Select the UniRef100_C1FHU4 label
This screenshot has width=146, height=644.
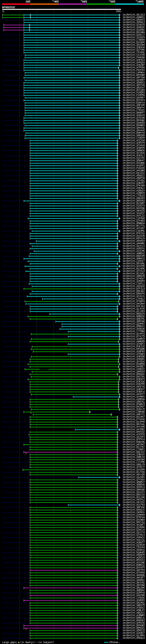coord(133,218)
